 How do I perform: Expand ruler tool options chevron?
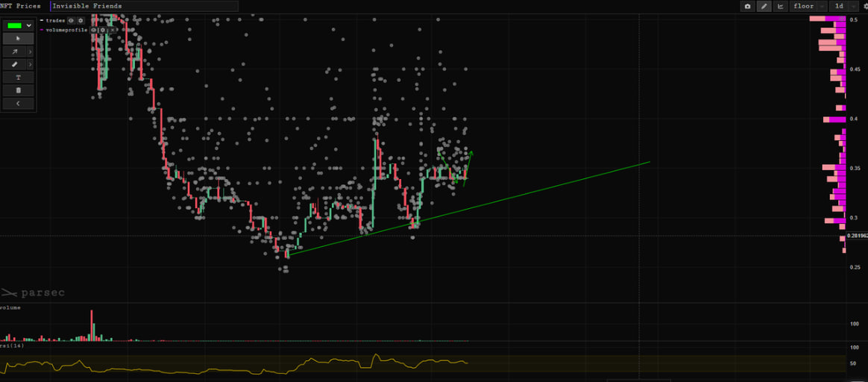click(30, 64)
